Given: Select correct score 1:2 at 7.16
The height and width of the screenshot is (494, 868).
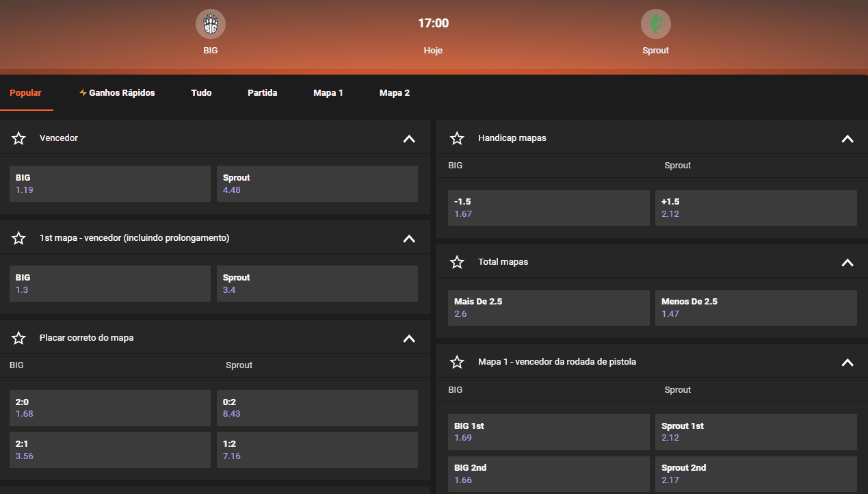Looking at the screenshot, I should pos(317,450).
